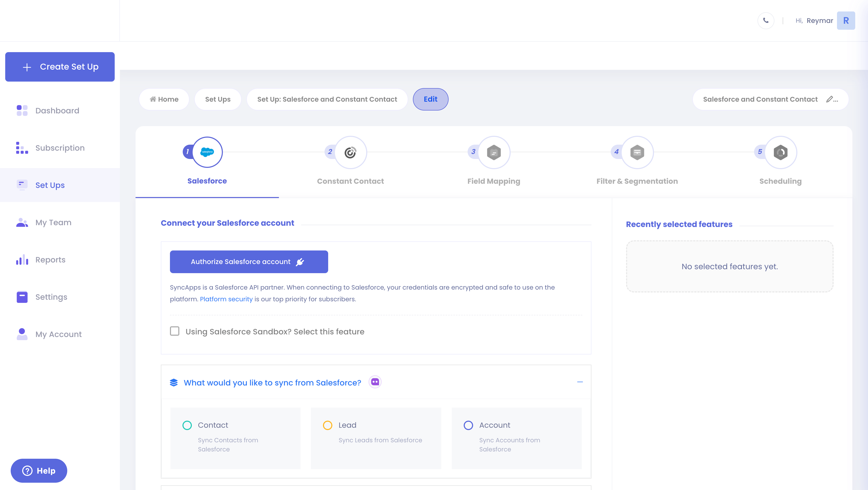
Task: Click the 'Reymar' username text
Action: click(820, 21)
